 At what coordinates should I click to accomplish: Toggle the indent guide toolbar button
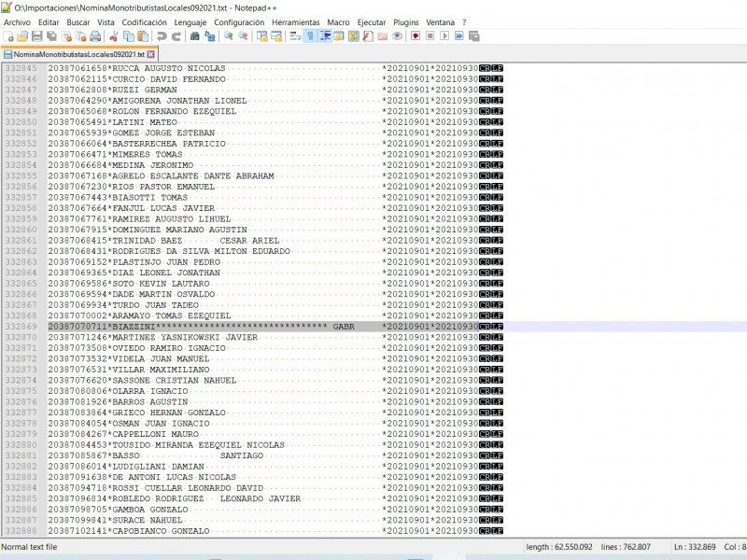(x=325, y=36)
